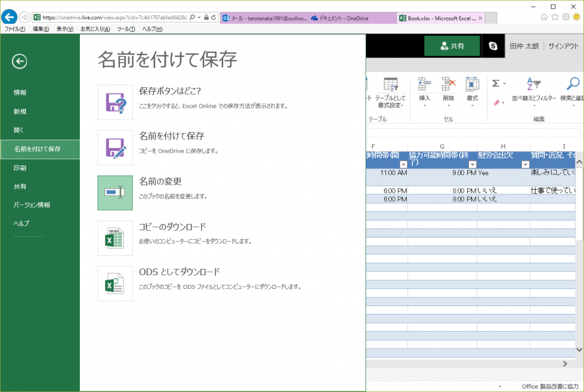
Task: Click the 書式 cells ribbon icon
Action: pyautogui.click(x=472, y=84)
